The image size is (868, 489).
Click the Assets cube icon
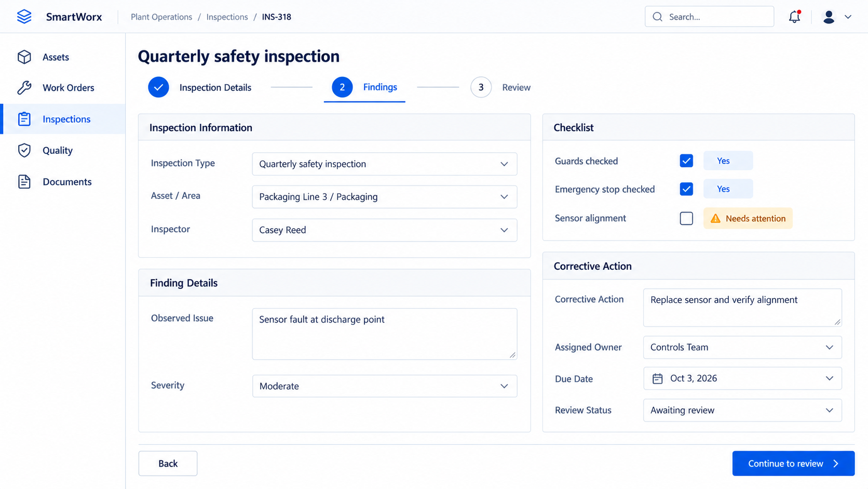[24, 57]
